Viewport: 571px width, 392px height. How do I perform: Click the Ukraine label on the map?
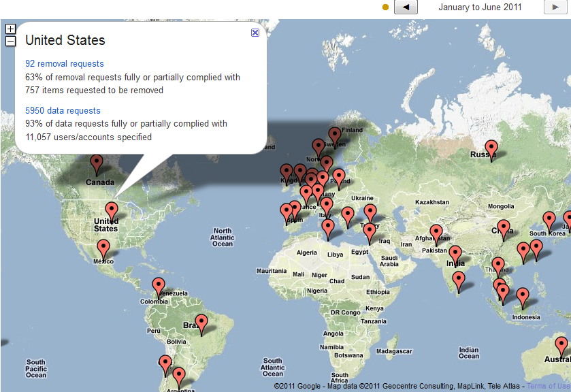(362, 198)
